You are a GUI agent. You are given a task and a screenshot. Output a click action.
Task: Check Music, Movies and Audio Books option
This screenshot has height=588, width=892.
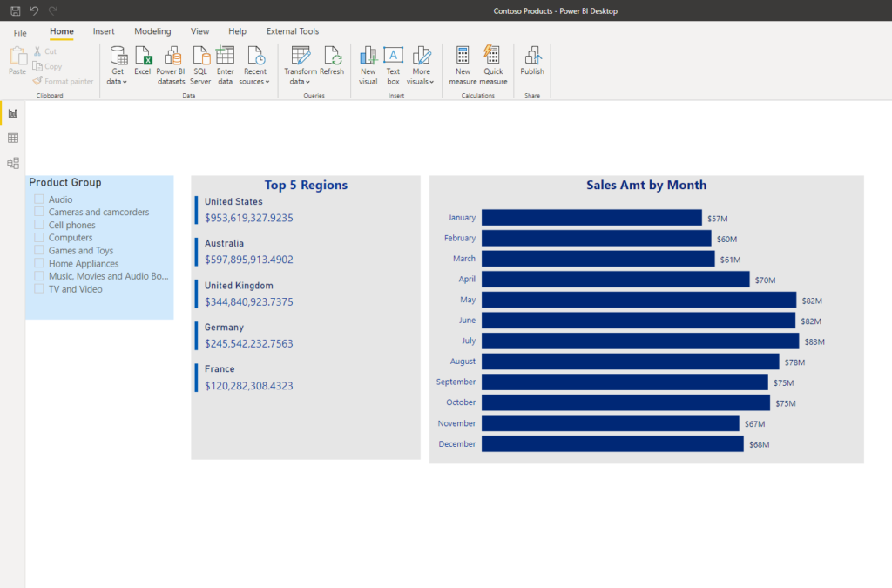tap(39, 276)
